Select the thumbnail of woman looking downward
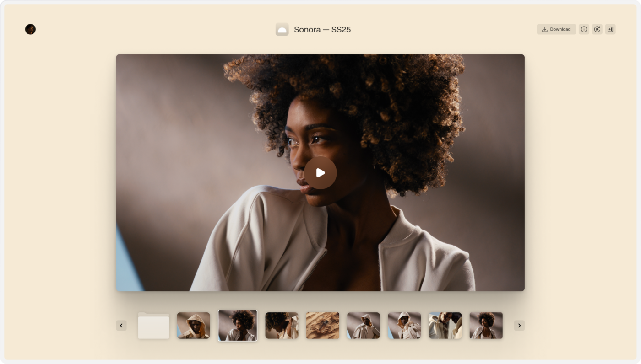The image size is (641, 364). 282,326
